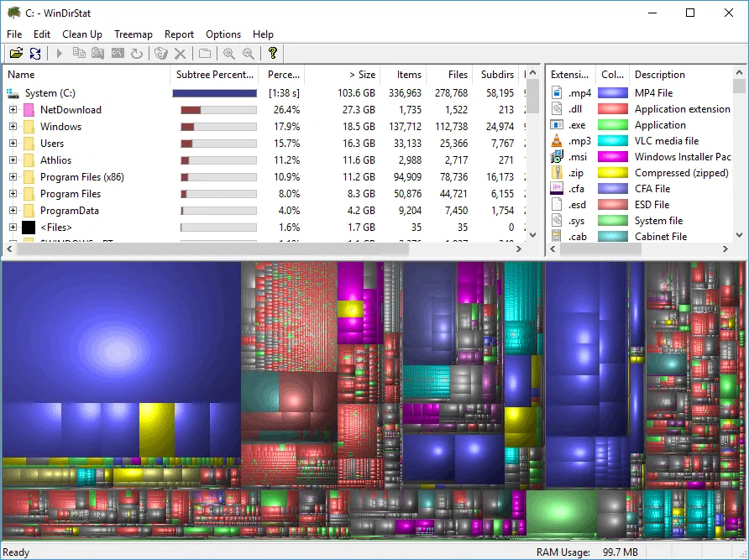Click the Explorer here toolbar icon
749x560 pixels.
pyautogui.click(x=98, y=53)
